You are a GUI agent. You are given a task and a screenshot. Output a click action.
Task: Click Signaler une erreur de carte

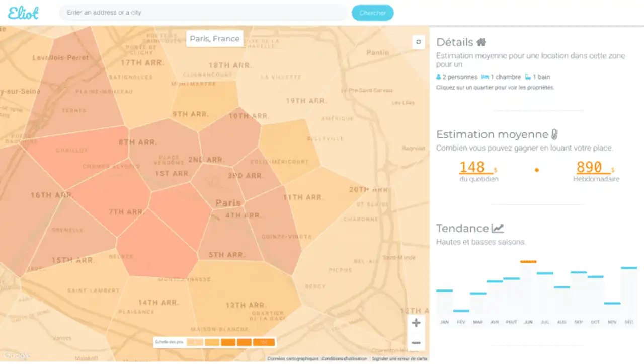pyautogui.click(x=399, y=359)
